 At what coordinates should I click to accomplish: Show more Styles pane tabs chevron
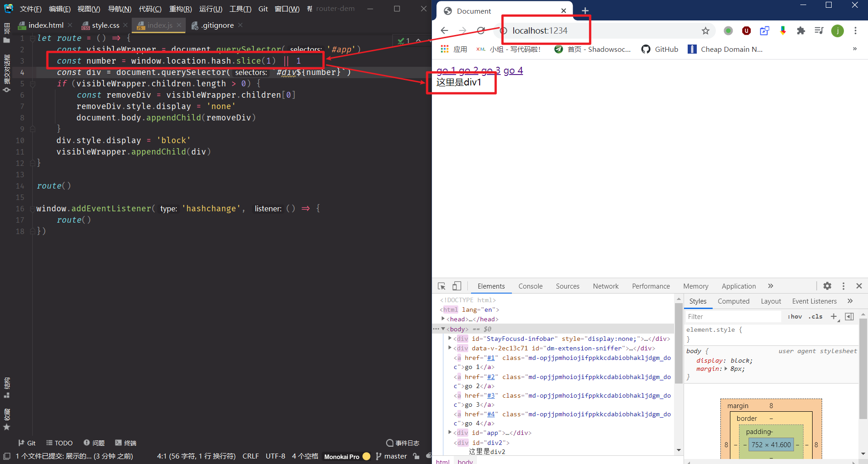[850, 301]
